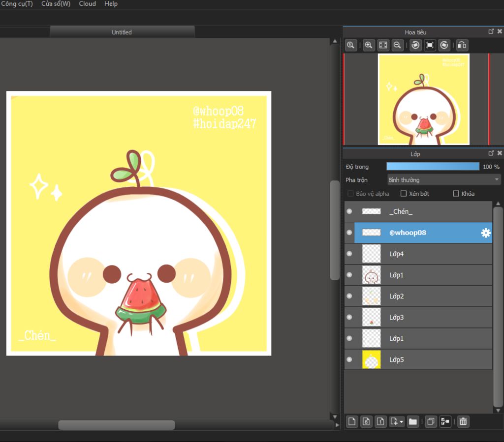Click the canvas horizontal scrollbar thumb
504x442 pixels.
[x=116, y=425]
